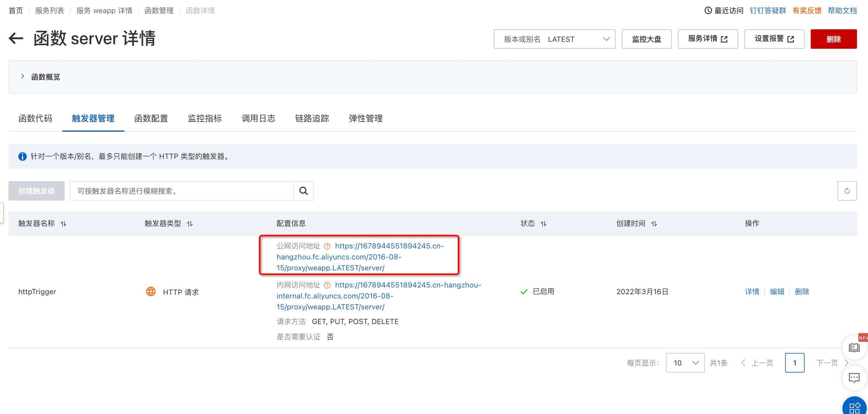Screen dimensions: 868x414
Task: Switch to the 调用日志 tab
Action: pyautogui.click(x=258, y=118)
